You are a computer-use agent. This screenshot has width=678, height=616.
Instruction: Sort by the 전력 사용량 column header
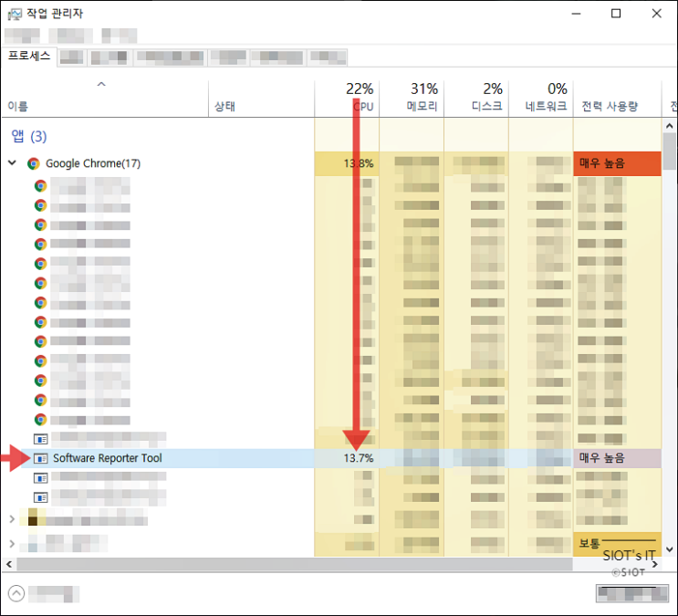pos(618,99)
